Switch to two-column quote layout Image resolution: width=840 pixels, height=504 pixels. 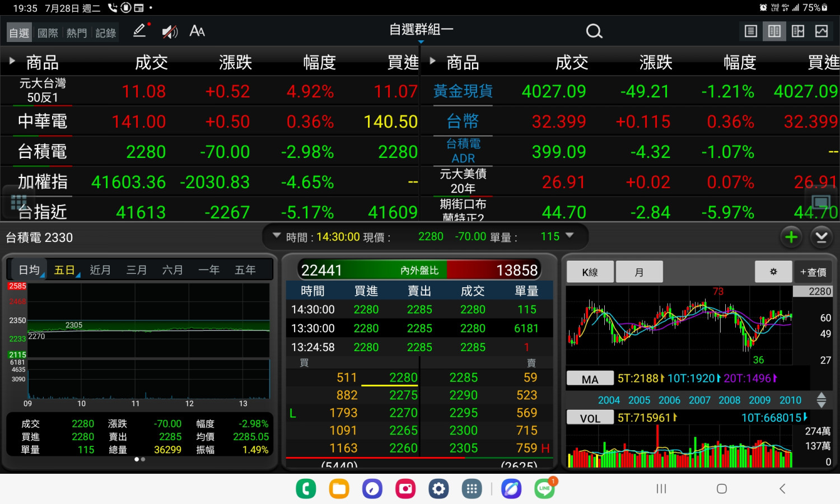click(774, 31)
